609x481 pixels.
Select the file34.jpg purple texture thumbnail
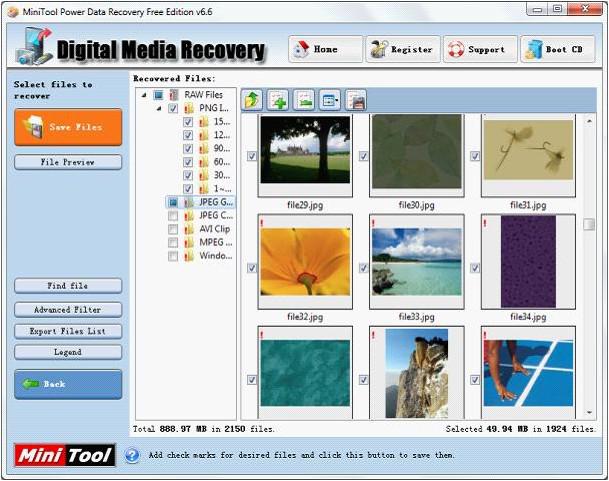528,261
